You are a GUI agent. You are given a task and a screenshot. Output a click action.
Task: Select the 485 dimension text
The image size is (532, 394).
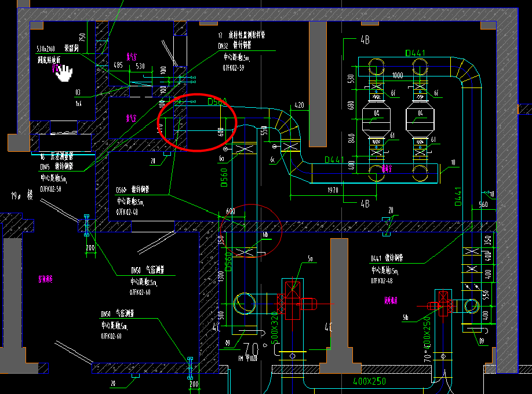click(x=118, y=66)
